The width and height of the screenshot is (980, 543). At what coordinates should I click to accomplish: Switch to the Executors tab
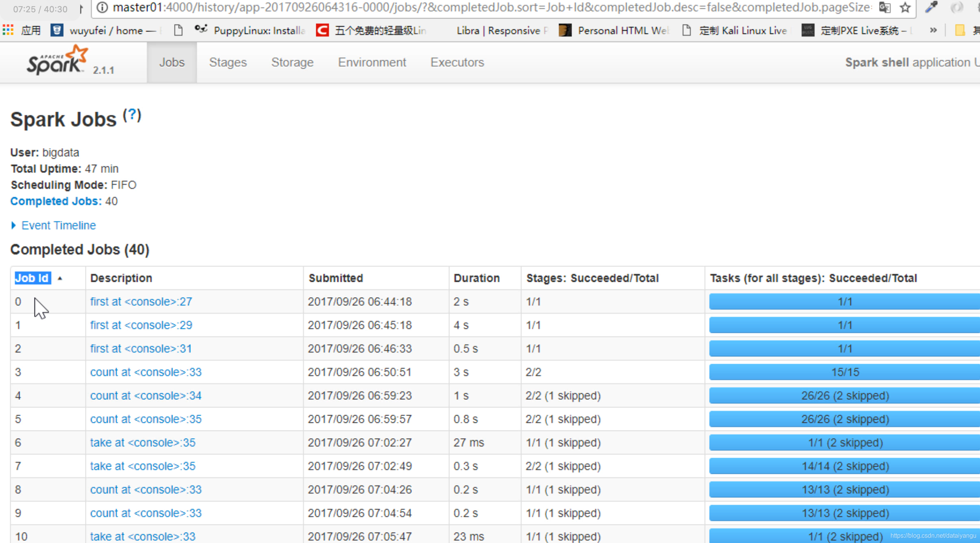tap(457, 62)
